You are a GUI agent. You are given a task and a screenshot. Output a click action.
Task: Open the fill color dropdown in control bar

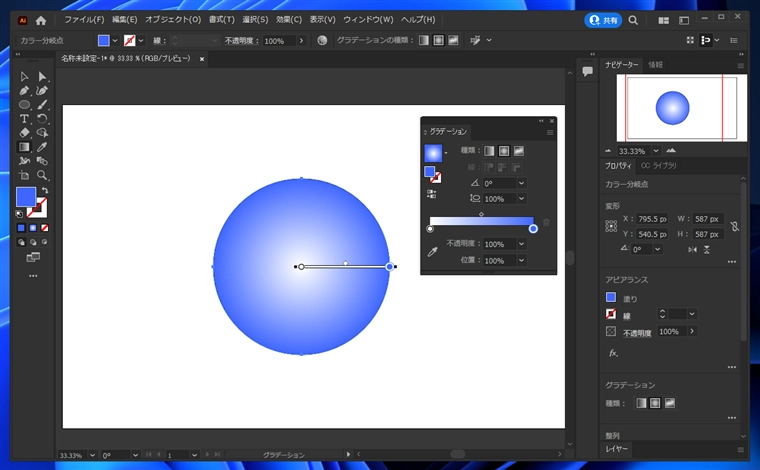pyautogui.click(x=115, y=41)
